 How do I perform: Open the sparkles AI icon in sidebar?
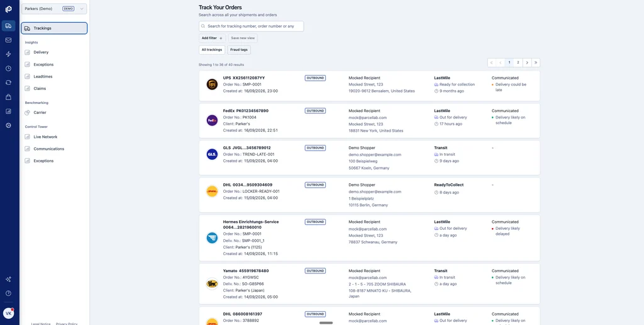click(x=8, y=279)
